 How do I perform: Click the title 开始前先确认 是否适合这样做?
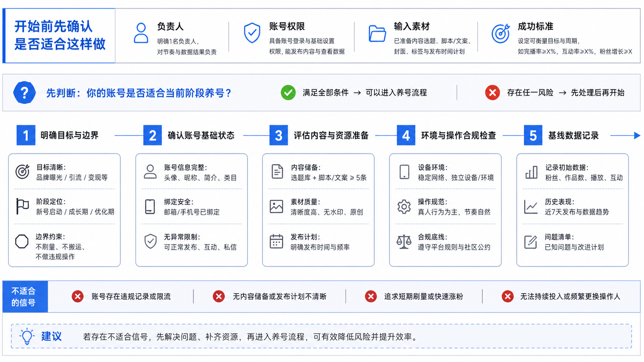point(60,35)
